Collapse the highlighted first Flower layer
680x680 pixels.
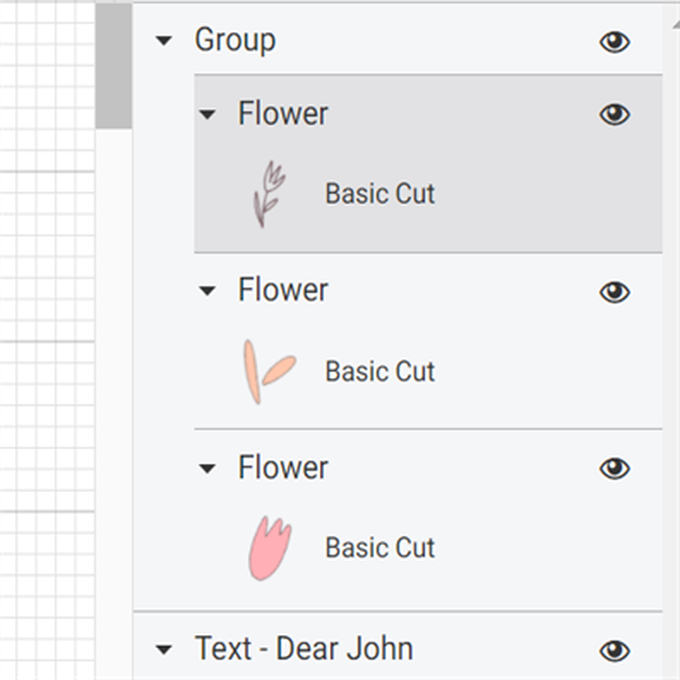[207, 114]
